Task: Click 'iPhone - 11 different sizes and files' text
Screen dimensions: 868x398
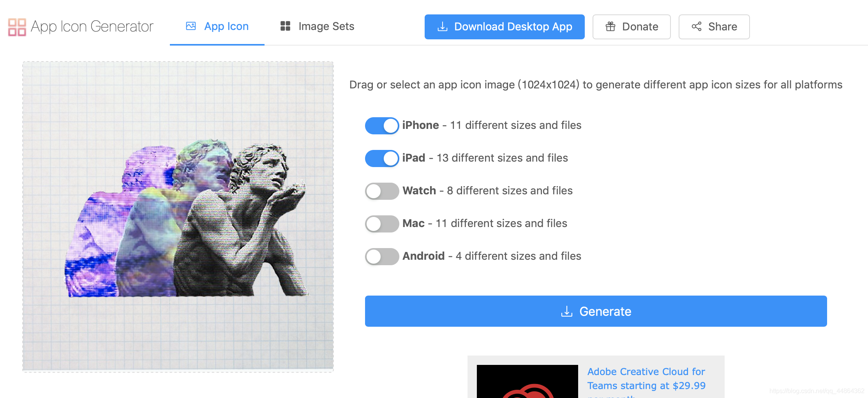Action: point(492,125)
